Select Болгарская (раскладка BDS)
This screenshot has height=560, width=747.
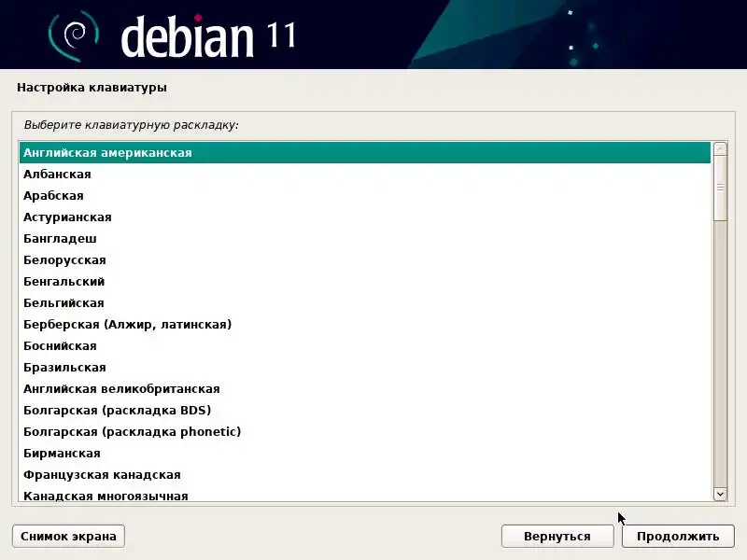click(x=365, y=410)
